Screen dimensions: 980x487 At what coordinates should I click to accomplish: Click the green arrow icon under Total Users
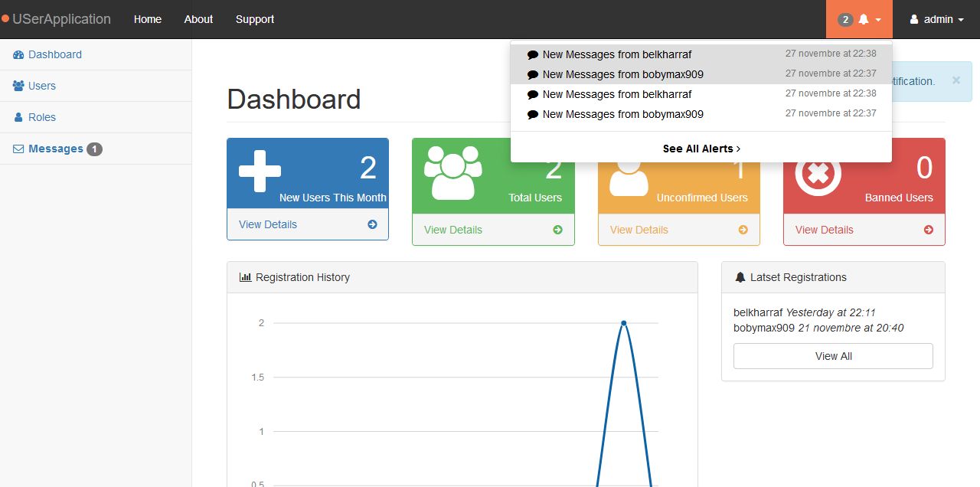tap(557, 230)
